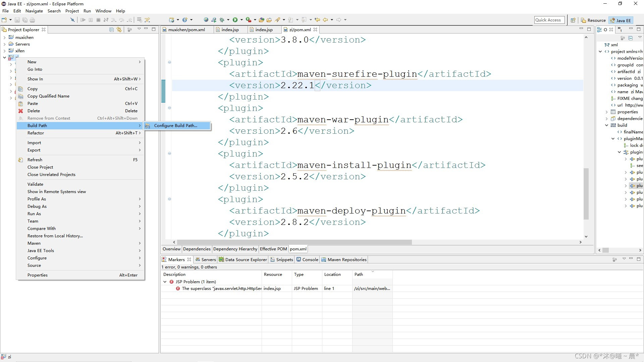This screenshot has width=644, height=362.
Task: Open the Debug tool via the bug icon
Action: 221,19
